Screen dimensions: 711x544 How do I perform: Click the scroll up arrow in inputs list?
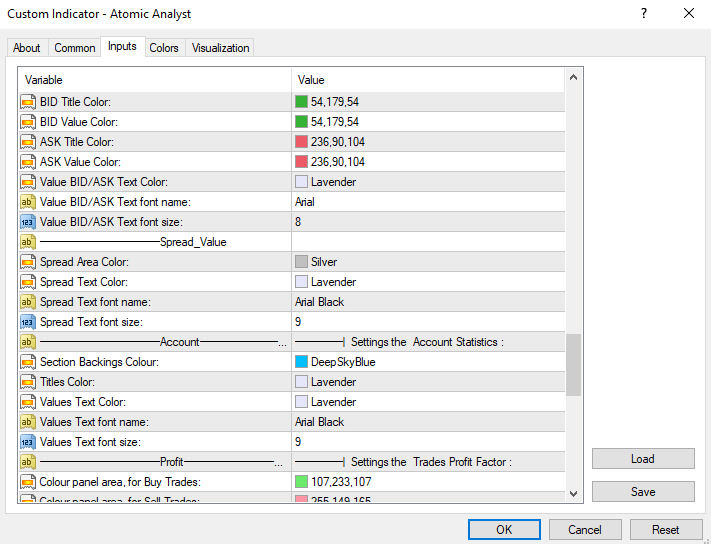(573, 78)
